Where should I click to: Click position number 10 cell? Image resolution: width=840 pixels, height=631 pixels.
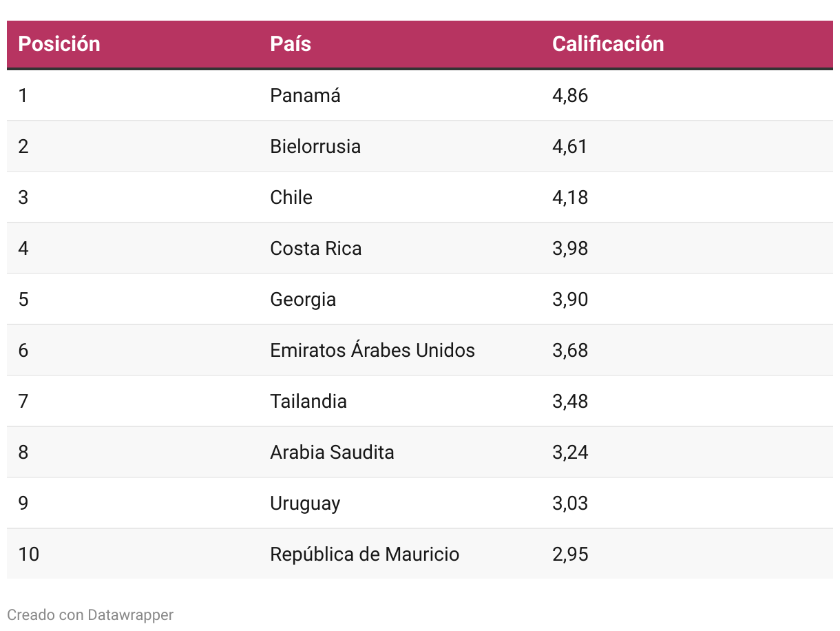(x=28, y=554)
